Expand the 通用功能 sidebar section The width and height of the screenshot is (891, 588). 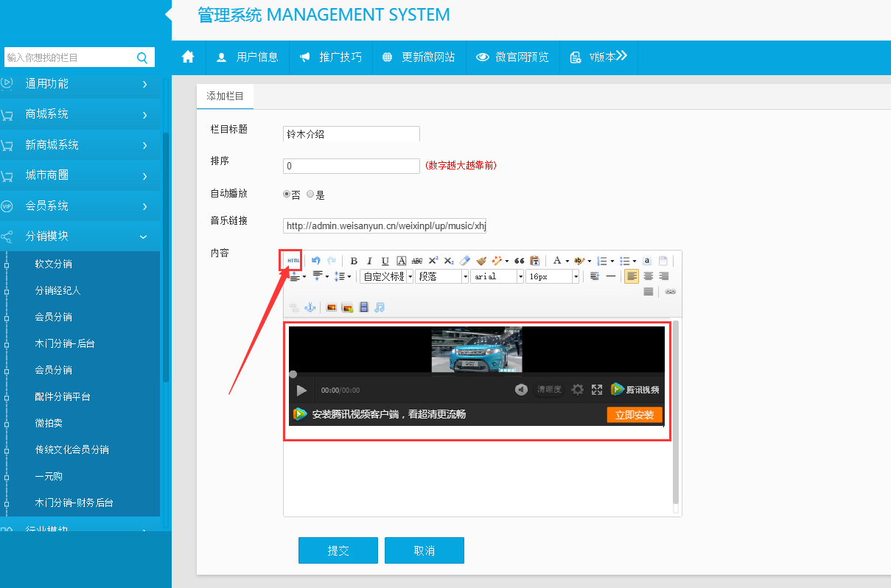(x=80, y=84)
